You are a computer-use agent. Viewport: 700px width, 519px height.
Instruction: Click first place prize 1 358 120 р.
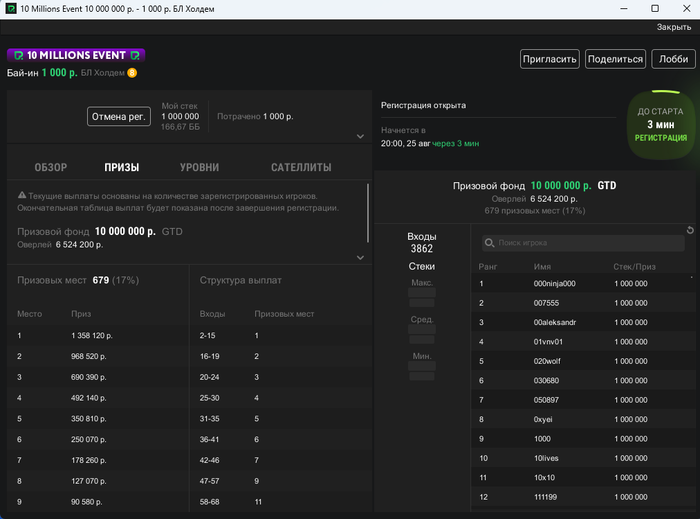point(92,336)
